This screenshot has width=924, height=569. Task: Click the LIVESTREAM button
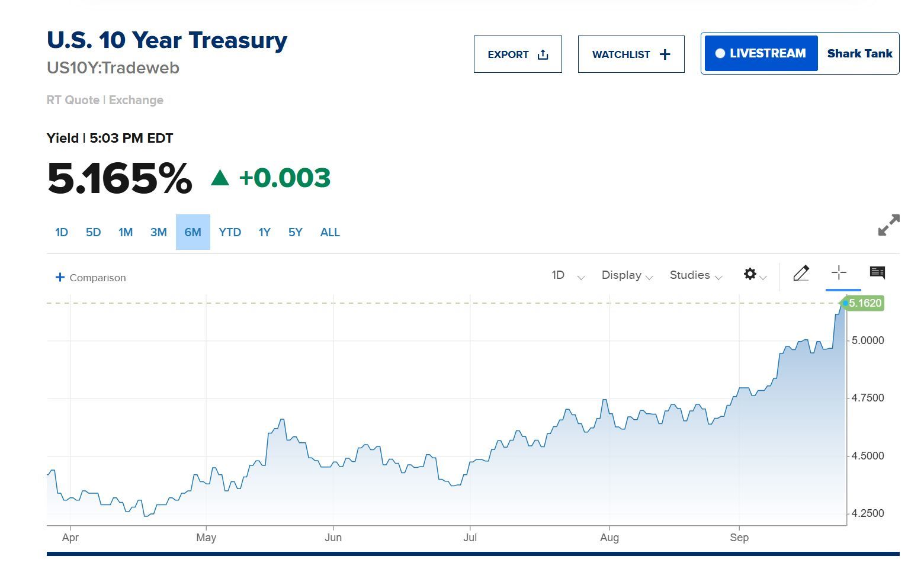tap(761, 53)
